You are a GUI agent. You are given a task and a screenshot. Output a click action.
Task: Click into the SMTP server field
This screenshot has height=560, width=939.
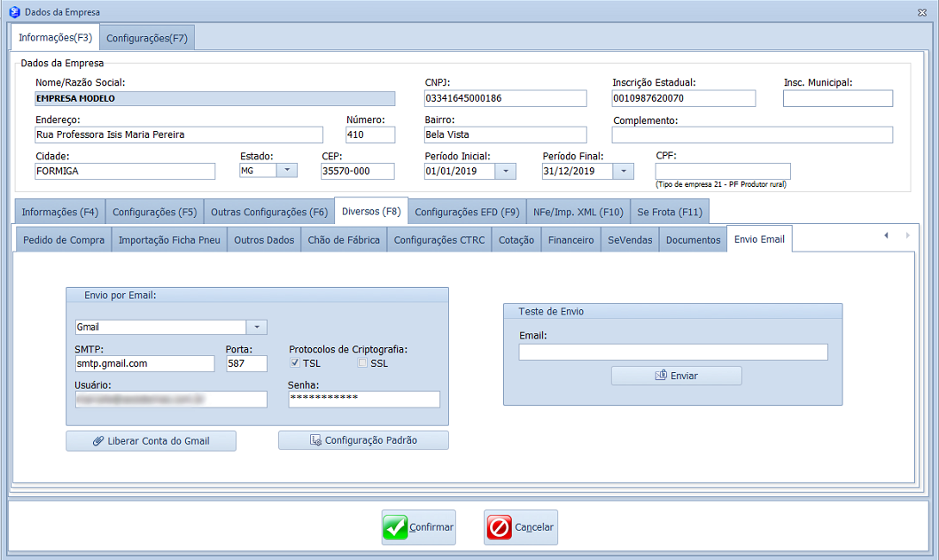[144, 364]
